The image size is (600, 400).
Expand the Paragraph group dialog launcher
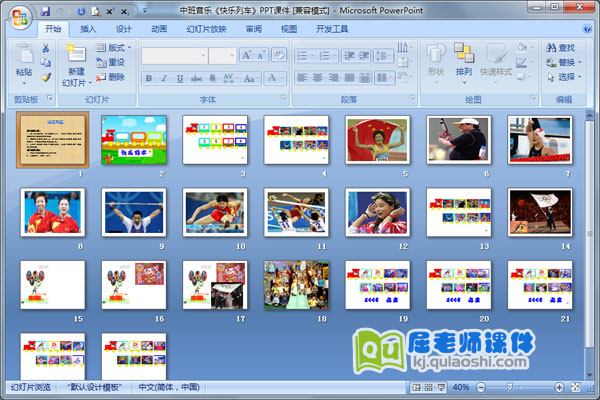tap(412, 99)
